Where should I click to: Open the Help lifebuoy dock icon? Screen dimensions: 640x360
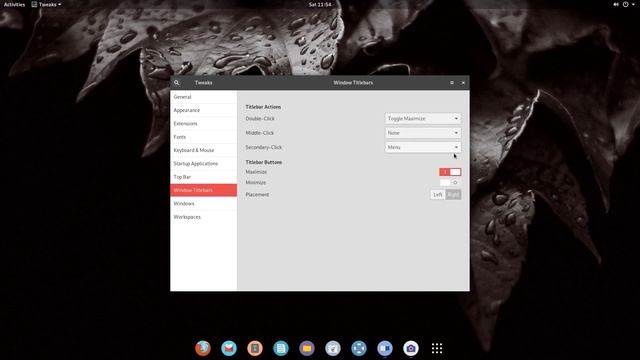pyautogui.click(x=359, y=348)
